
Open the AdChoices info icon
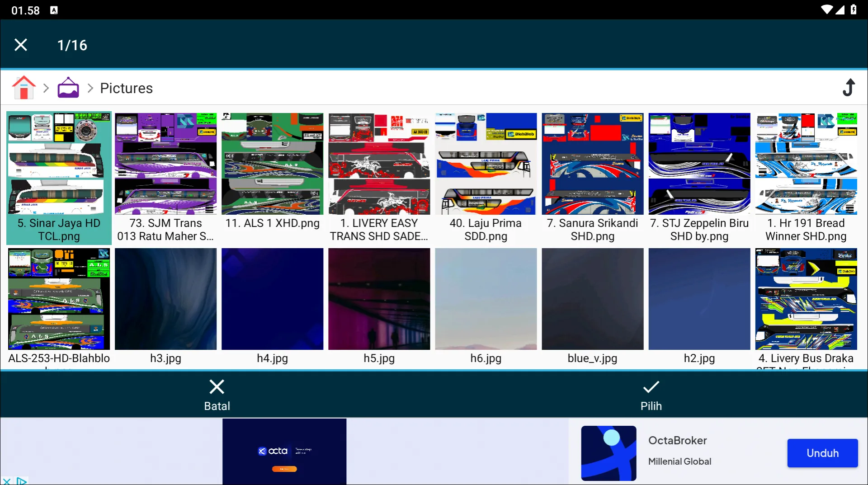click(21, 481)
